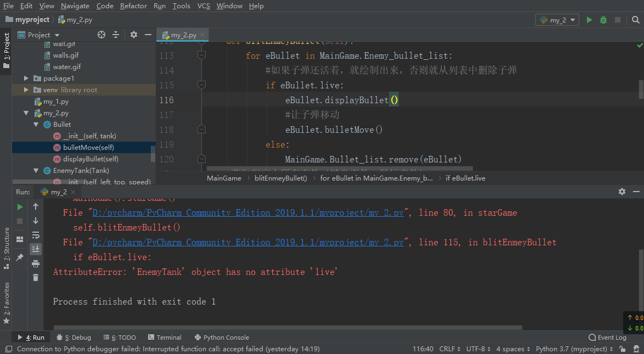Open line 80 traceback file link
644x354 pixels.
click(x=248, y=212)
